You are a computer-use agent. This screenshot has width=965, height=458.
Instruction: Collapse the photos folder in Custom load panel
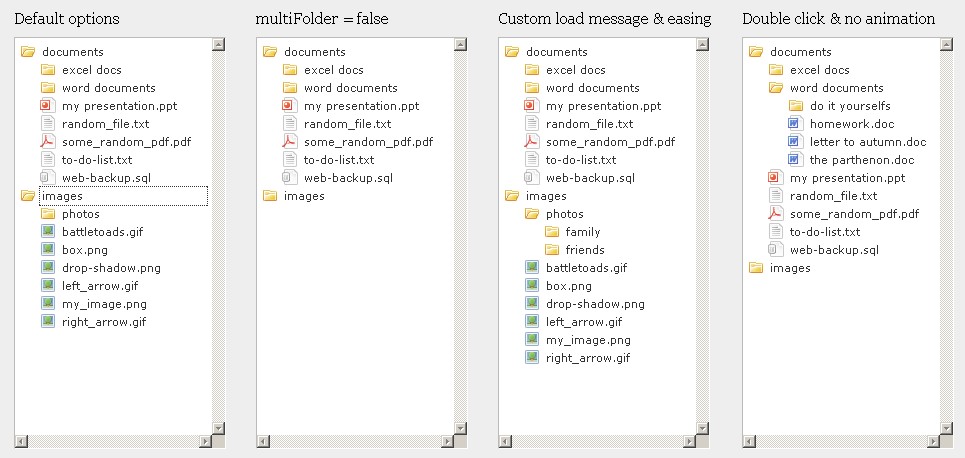click(x=565, y=214)
